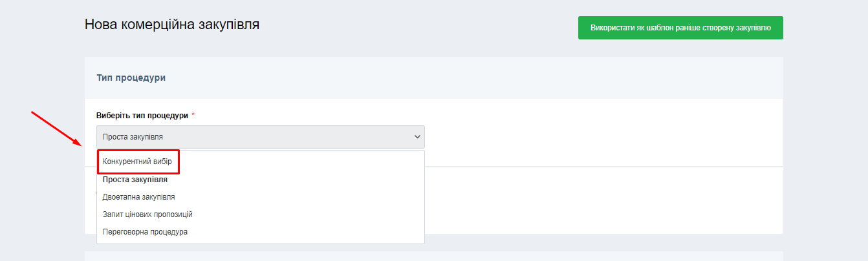The image size is (868, 261).
Task: Click the dropdown chevron arrow icon
Action: tap(417, 137)
